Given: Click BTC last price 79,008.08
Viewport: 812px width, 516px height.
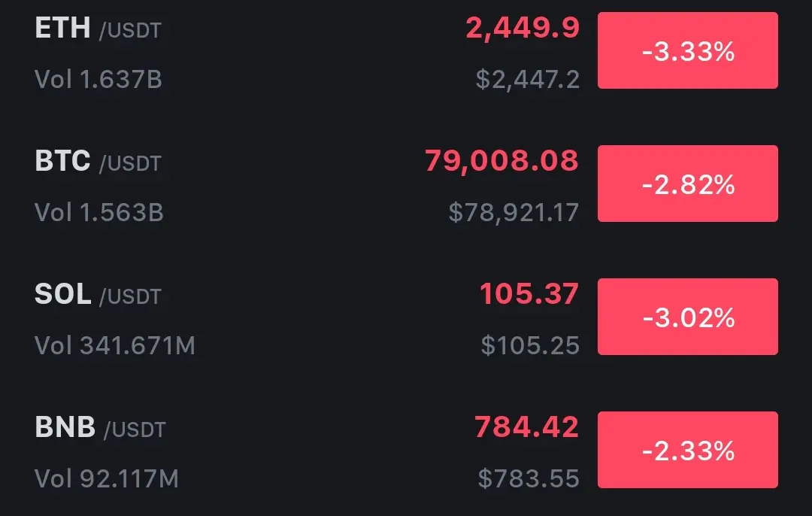Looking at the screenshot, I should (x=501, y=161).
